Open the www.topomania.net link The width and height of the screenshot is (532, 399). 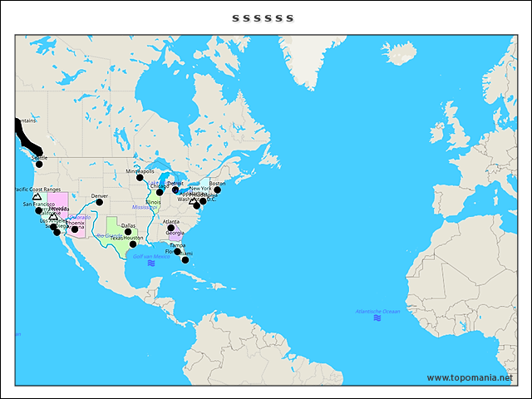point(470,377)
